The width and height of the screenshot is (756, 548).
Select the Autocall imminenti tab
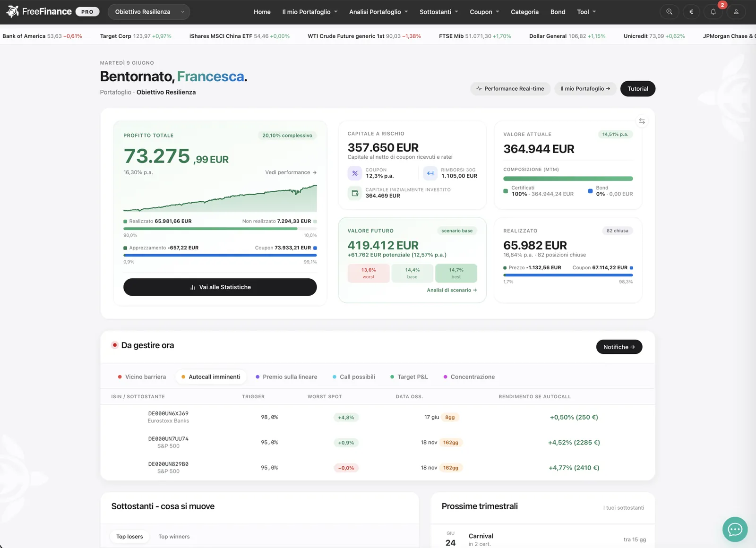point(211,377)
